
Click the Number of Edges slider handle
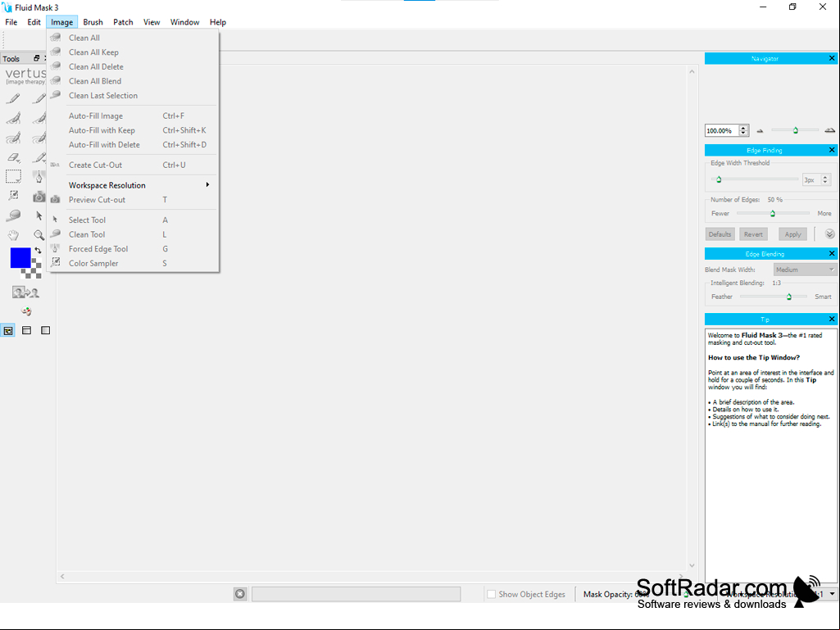pyautogui.click(x=773, y=213)
